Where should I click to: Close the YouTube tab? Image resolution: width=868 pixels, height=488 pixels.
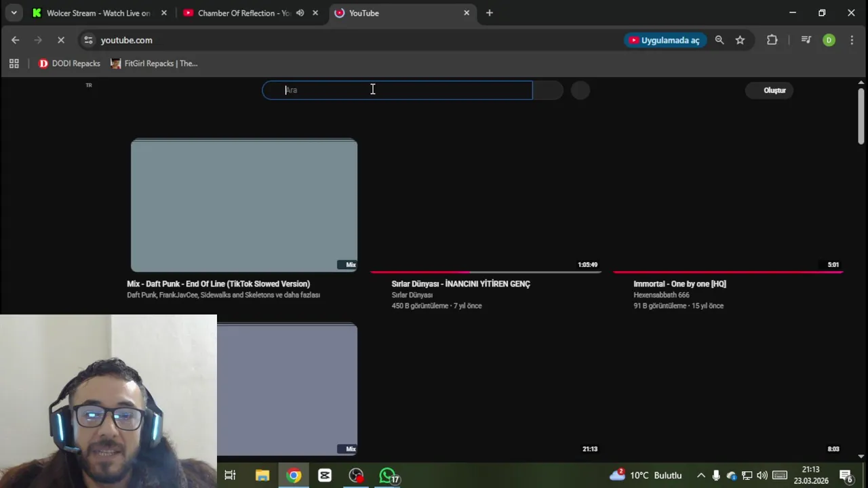click(x=466, y=13)
